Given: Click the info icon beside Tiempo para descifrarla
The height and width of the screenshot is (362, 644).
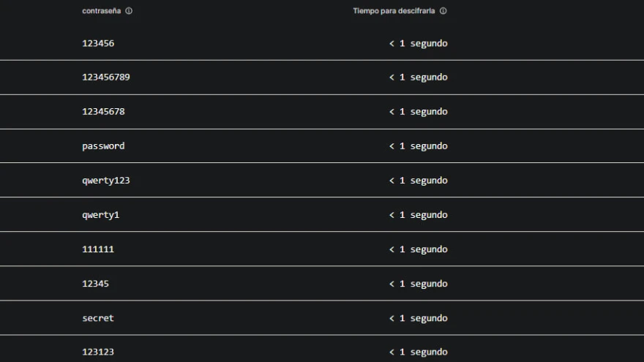Looking at the screenshot, I should point(443,11).
